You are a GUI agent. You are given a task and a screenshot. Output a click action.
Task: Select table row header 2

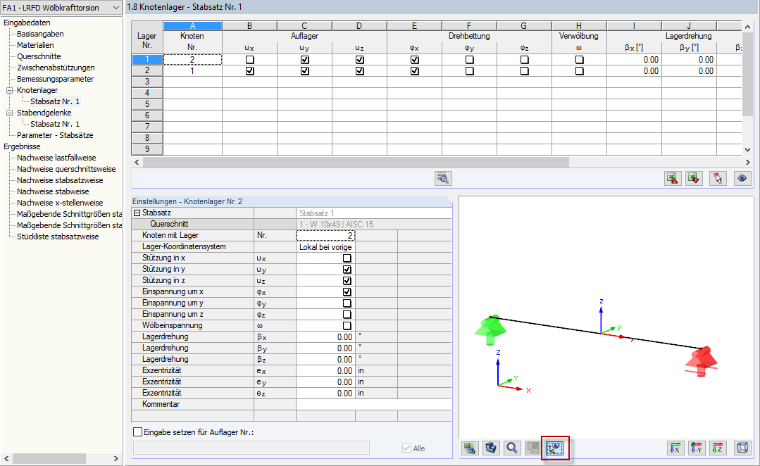point(147,71)
